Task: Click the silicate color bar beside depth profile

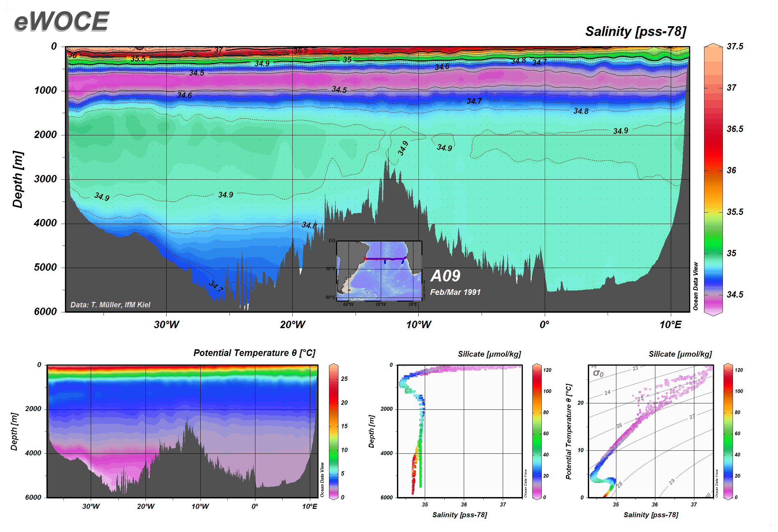Action: pyautogui.click(x=537, y=431)
